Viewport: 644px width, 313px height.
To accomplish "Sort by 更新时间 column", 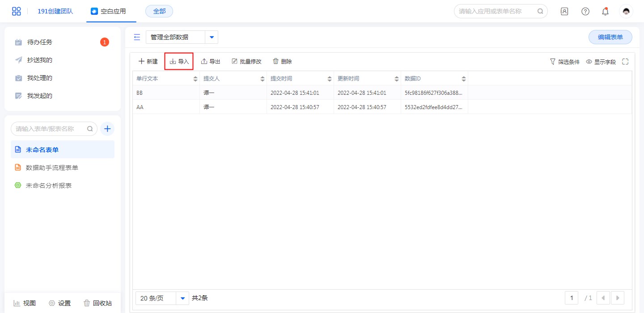I will click(396, 79).
